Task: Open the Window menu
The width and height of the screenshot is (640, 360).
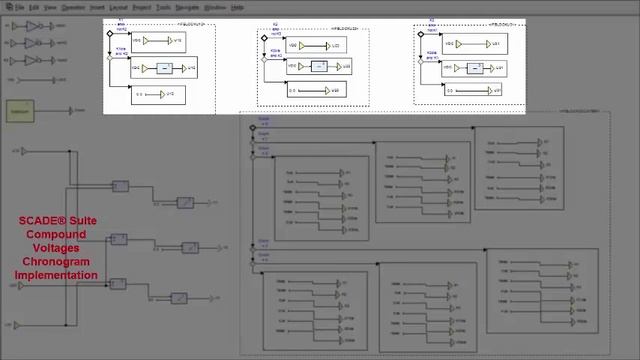Action: [x=215, y=7]
